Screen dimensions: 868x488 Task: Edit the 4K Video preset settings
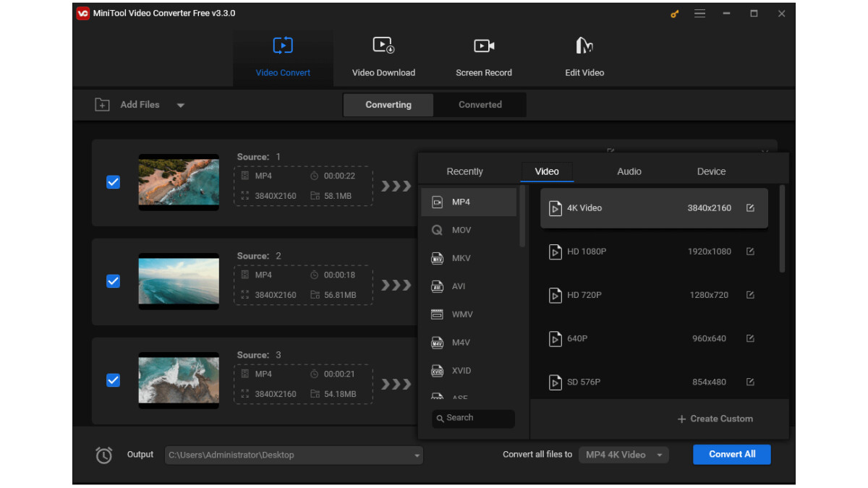pyautogui.click(x=750, y=208)
